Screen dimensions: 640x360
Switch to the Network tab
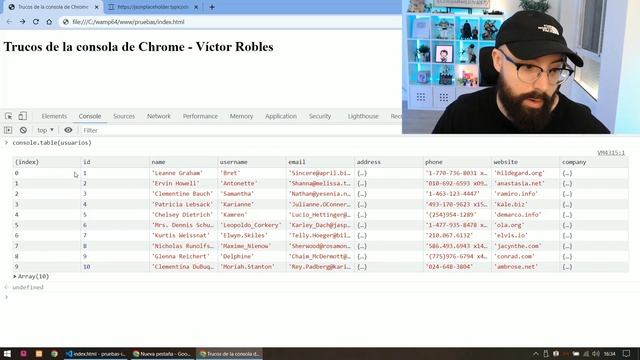[x=159, y=116]
